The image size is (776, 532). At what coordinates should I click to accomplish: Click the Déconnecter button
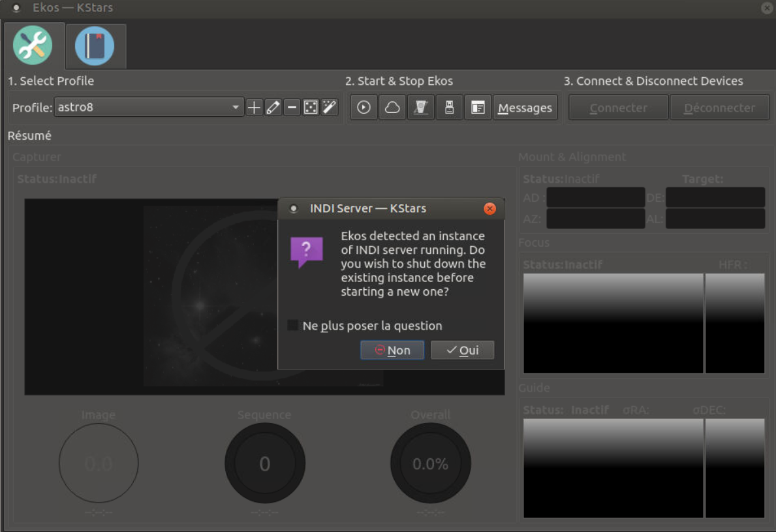click(720, 108)
